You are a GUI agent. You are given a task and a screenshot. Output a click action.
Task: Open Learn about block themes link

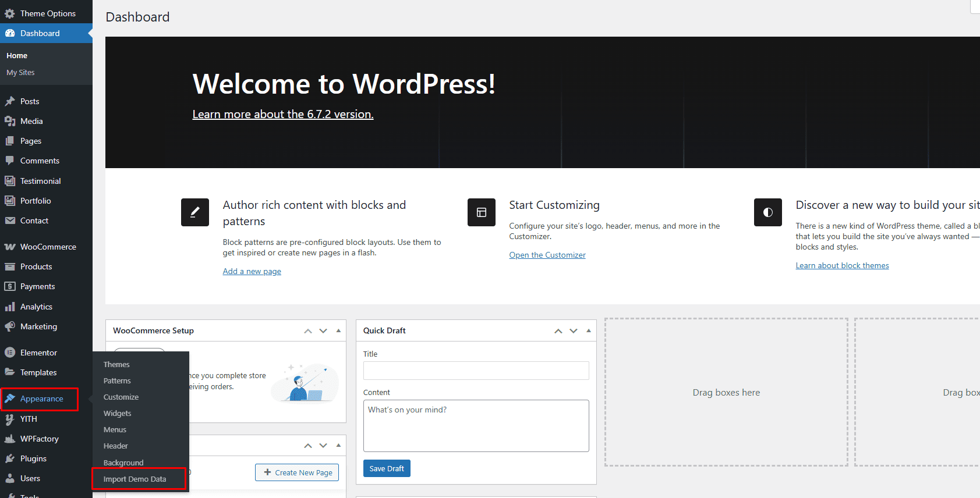[x=843, y=265]
